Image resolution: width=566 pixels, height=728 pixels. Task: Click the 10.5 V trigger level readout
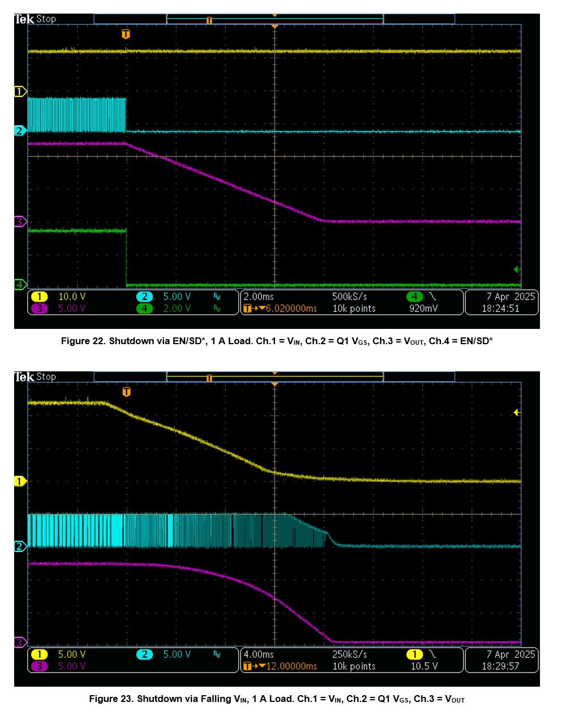tap(424, 666)
